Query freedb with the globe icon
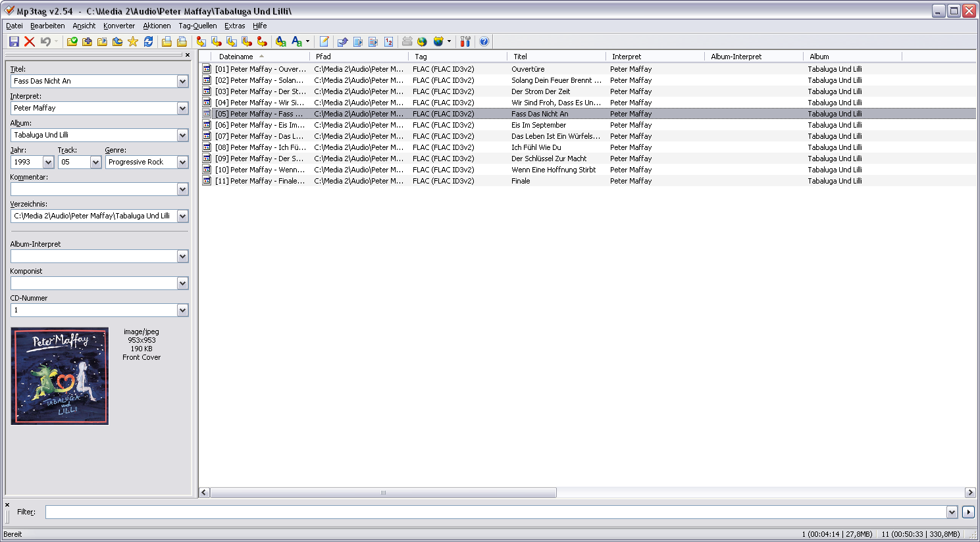Image resolution: width=980 pixels, height=542 pixels. 422,41
